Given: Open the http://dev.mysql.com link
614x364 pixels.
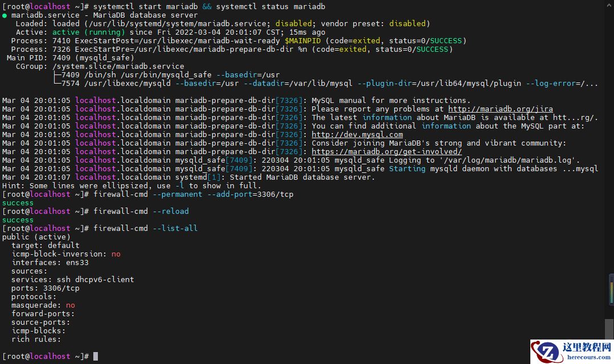Looking at the screenshot, I should coord(357,135).
